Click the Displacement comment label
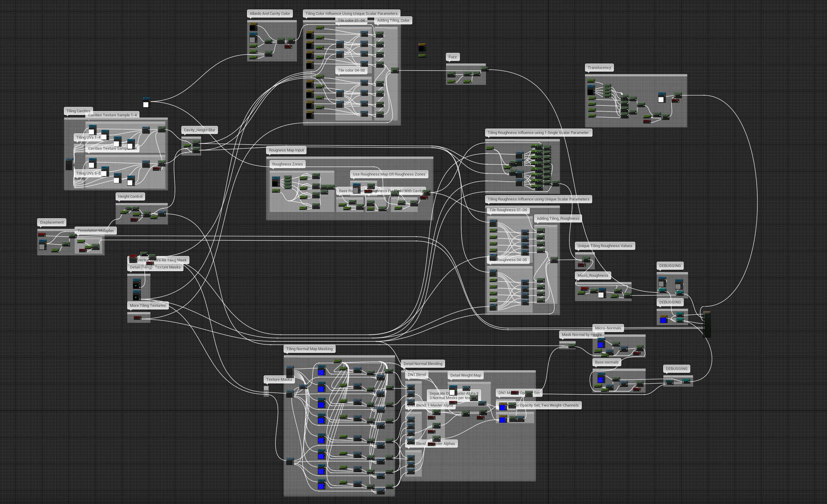 (x=51, y=222)
